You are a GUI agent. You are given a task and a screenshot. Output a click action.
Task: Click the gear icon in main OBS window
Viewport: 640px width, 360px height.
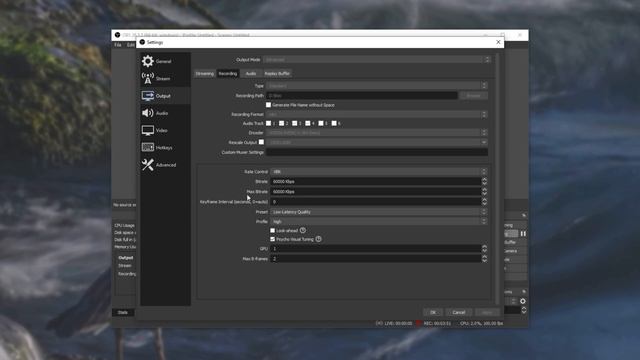[x=522, y=301]
